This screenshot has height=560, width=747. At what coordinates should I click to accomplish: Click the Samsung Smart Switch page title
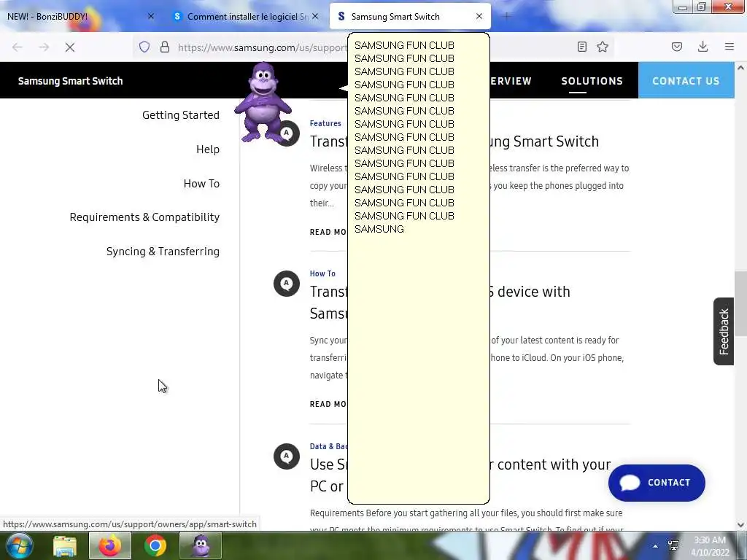pyautogui.click(x=71, y=81)
